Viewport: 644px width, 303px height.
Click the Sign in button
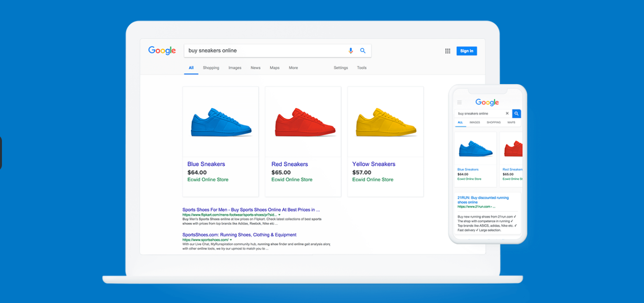coord(467,51)
